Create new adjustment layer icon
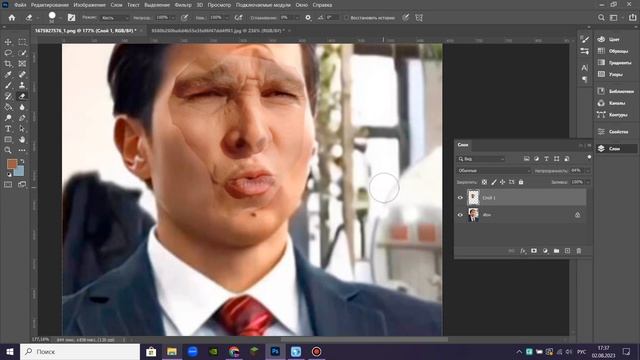This screenshot has width=640, height=360. pos(545,251)
